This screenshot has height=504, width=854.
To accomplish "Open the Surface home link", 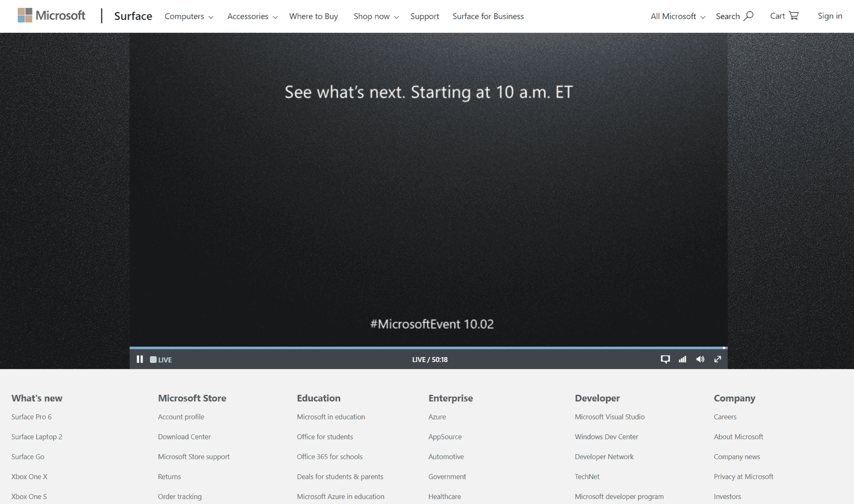I will [133, 16].
